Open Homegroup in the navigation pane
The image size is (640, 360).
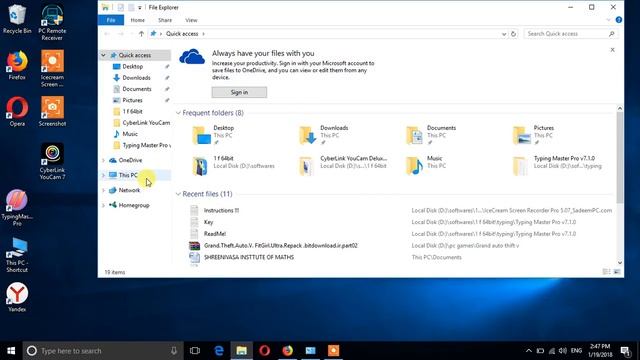pyautogui.click(x=134, y=205)
